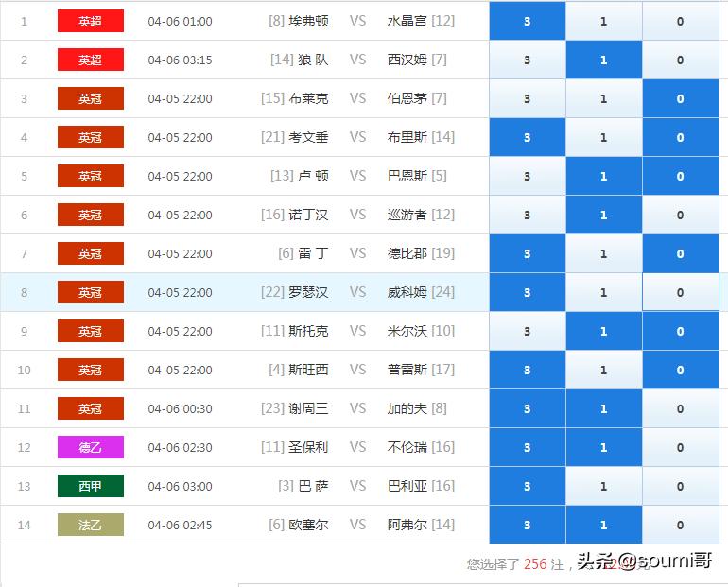Toggle the 0 option for 巴萨 vs 巴利亚
This screenshot has height=587, width=728.
(x=681, y=486)
